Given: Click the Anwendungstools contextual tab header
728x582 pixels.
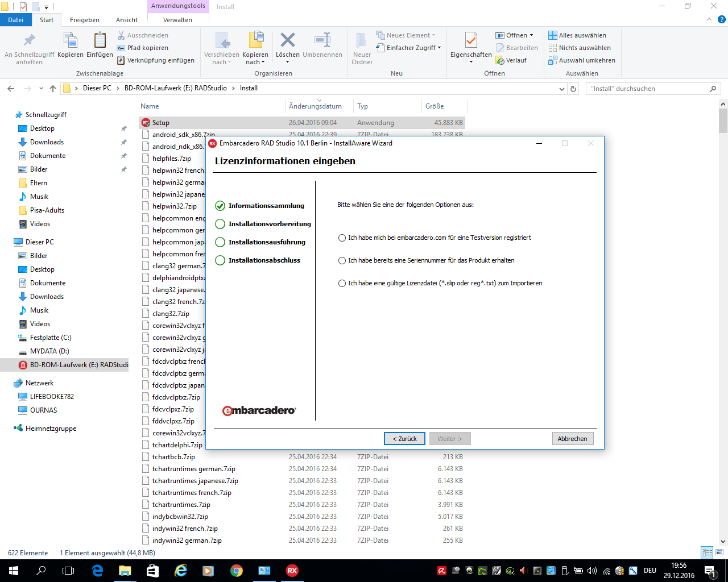Looking at the screenshot, I should click(x=178, y=6).
